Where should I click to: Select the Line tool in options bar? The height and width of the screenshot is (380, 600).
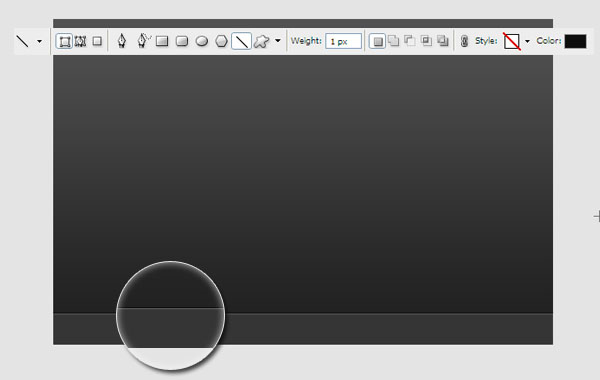[241, 41]
